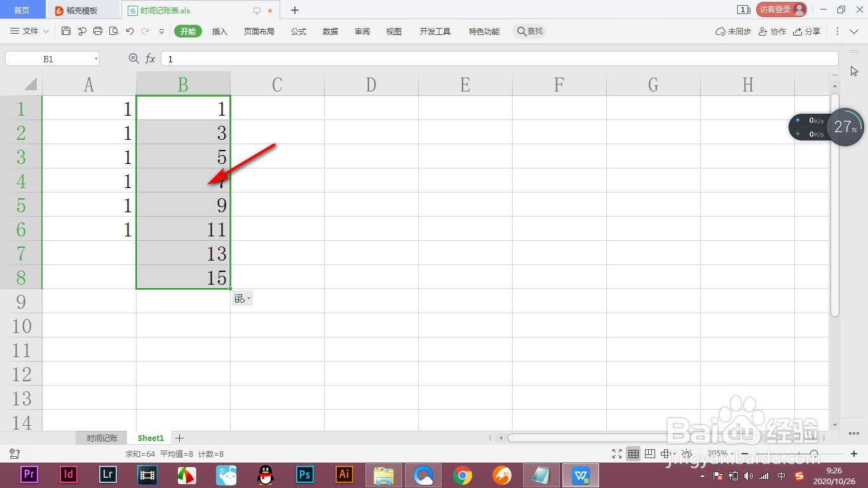Open Print Preview from quick toolbar
Screen dimensions: 868x488
(114, 31)
